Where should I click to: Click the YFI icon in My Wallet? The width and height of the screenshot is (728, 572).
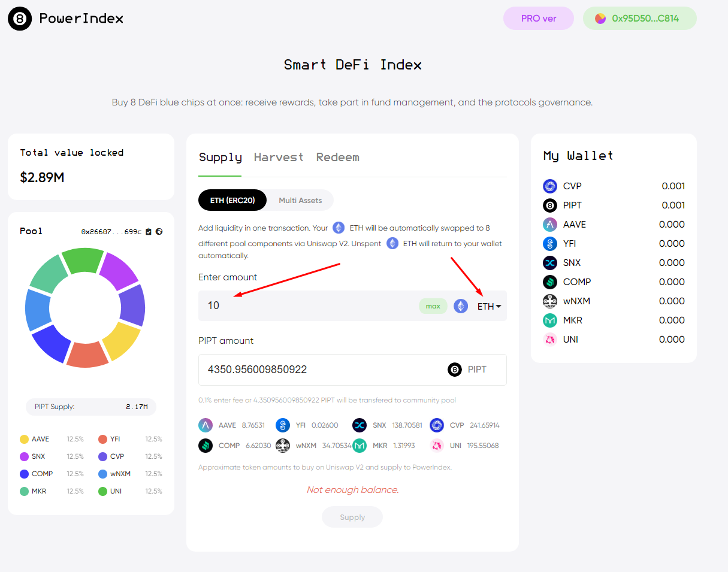[x=550, y=244]
